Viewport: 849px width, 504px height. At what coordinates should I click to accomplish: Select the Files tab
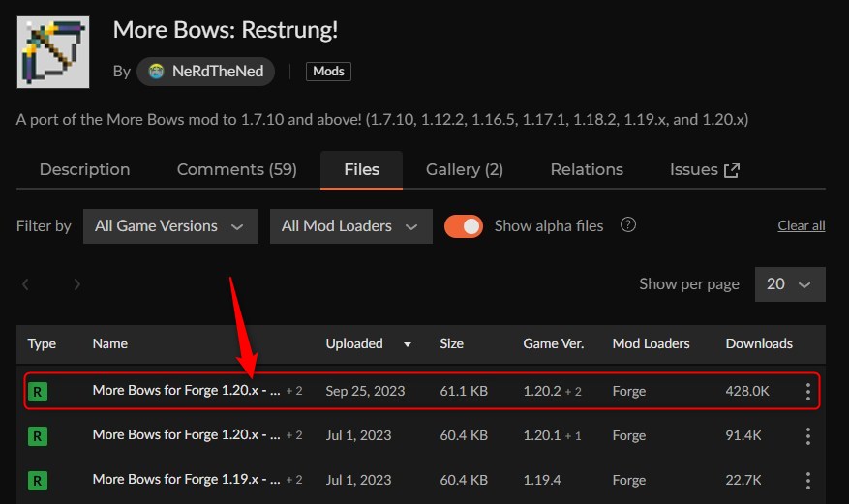click(362, 170)
